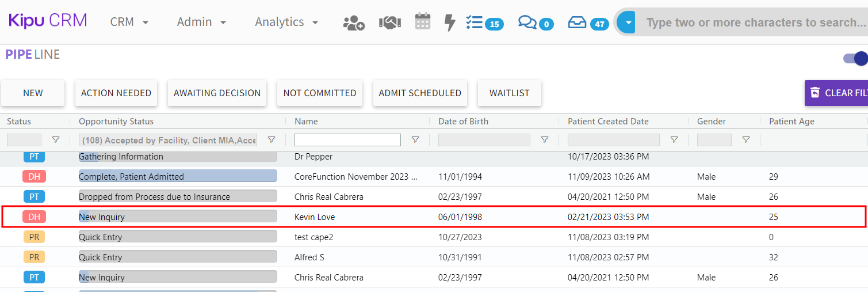The image size is (868, 292).
Task: Click the ADMIT SCHEDULED button
Action: pos(420,93)
